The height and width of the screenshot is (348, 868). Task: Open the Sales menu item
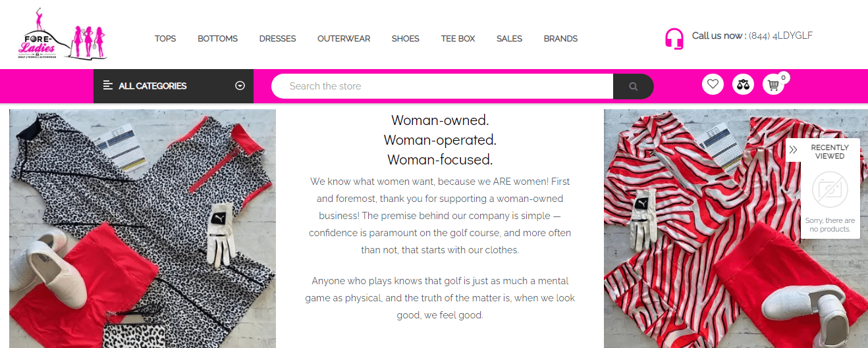point(509,39)
